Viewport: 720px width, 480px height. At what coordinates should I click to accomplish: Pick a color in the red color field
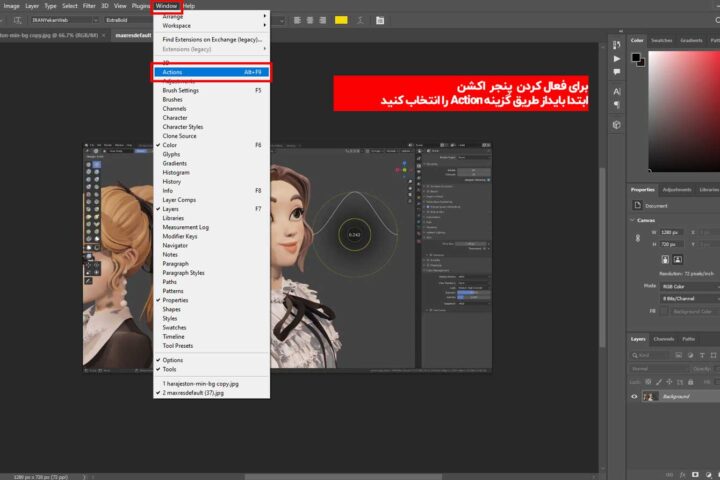tap(684, 111)
